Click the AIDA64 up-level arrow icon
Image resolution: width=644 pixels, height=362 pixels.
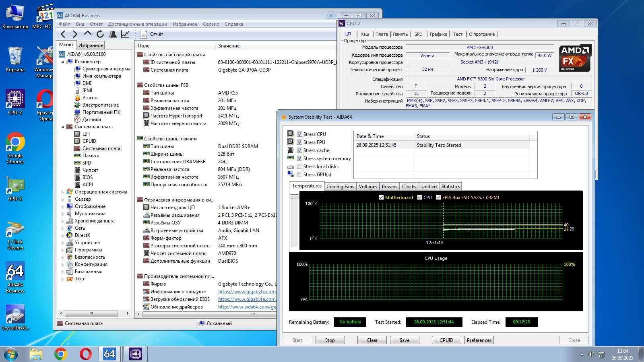click(87, 34)
